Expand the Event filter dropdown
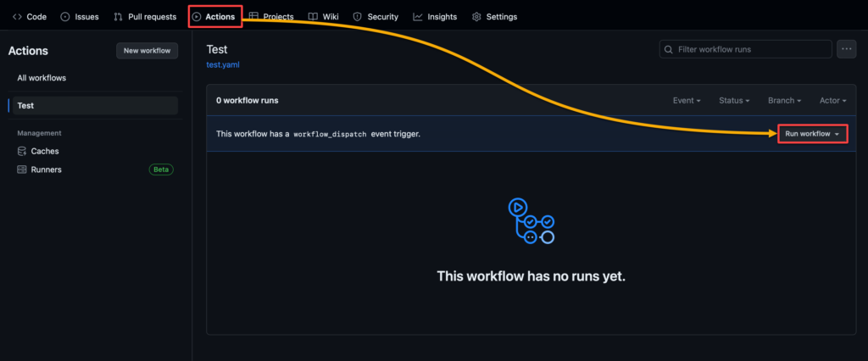Viewport: 868px width, 361px height. 687,101
